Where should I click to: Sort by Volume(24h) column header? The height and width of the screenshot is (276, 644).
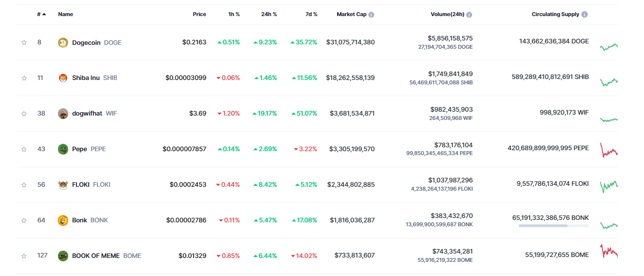tap(448, 14)
